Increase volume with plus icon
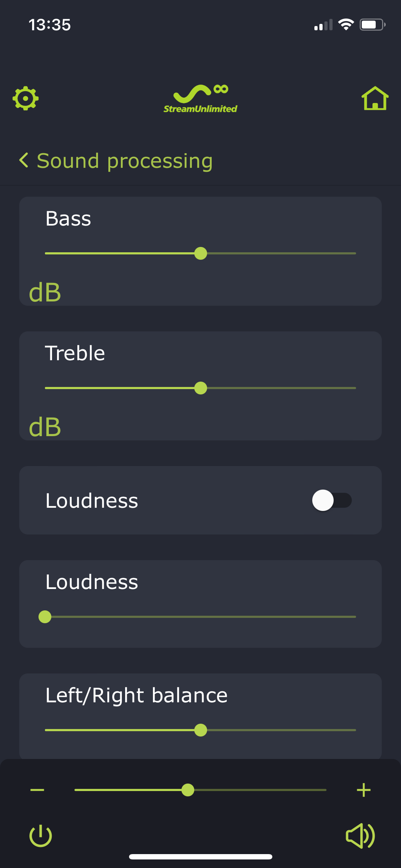Screen dimensions: 401x868 click(x=364, y=790)
